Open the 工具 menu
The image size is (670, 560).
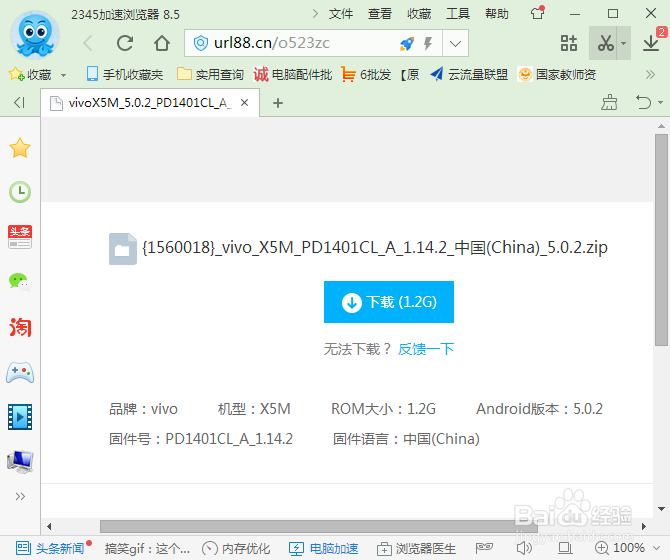(x=458, y=14)
